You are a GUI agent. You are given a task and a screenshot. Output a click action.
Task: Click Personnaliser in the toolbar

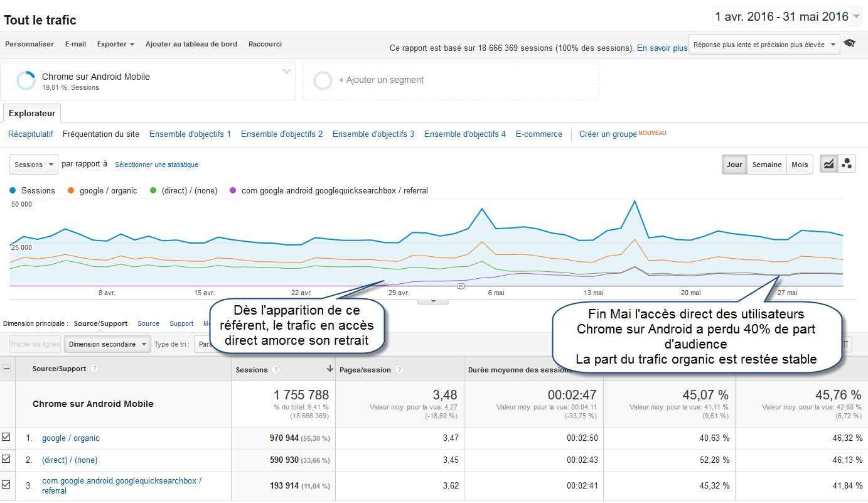pos(29,44)
